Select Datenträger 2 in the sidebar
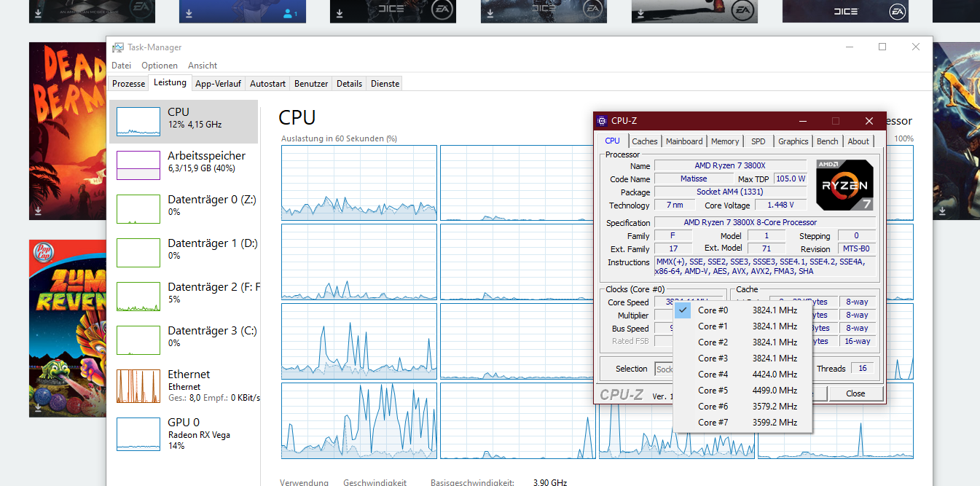 pyautogui.click(x=184, y=297)
